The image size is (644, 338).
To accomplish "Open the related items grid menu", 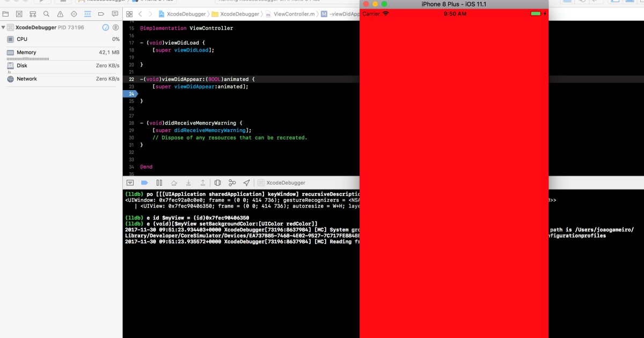I will coord(129,14).
